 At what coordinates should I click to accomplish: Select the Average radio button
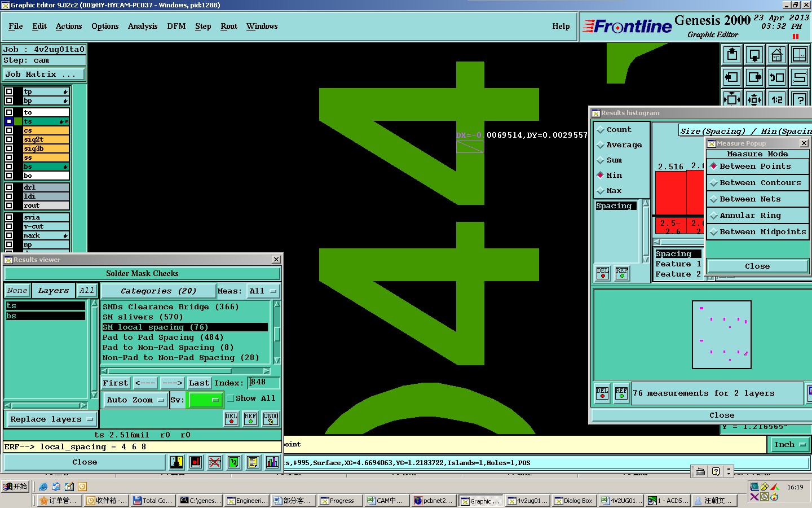[601, 145]
